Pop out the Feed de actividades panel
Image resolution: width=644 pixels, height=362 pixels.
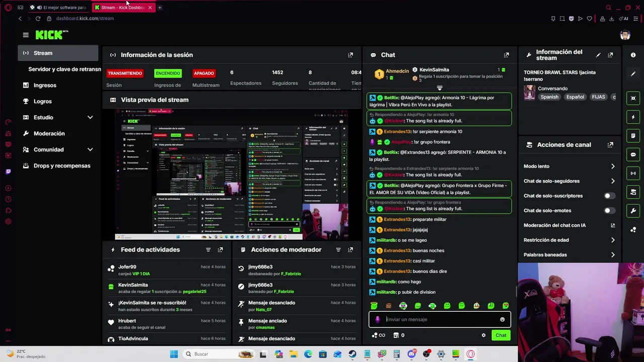coord(220,250)
